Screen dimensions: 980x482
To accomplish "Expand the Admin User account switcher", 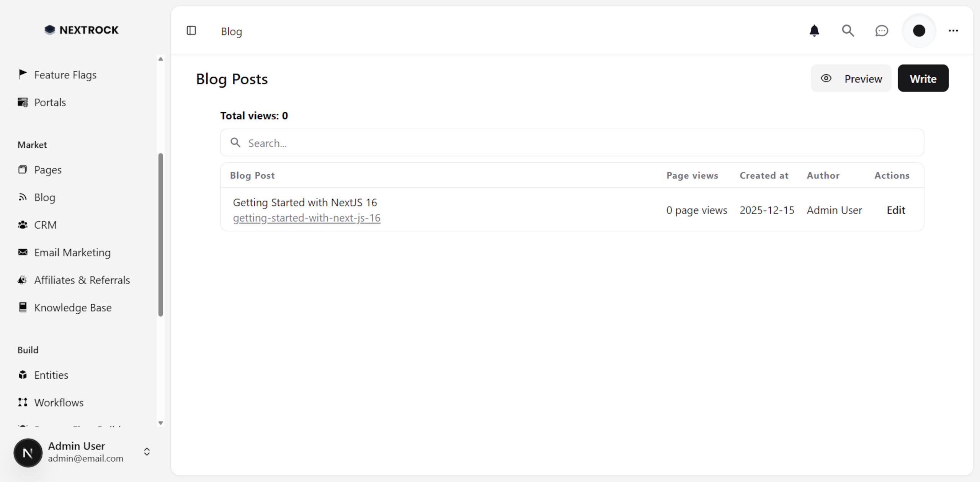I will [147, 452].
